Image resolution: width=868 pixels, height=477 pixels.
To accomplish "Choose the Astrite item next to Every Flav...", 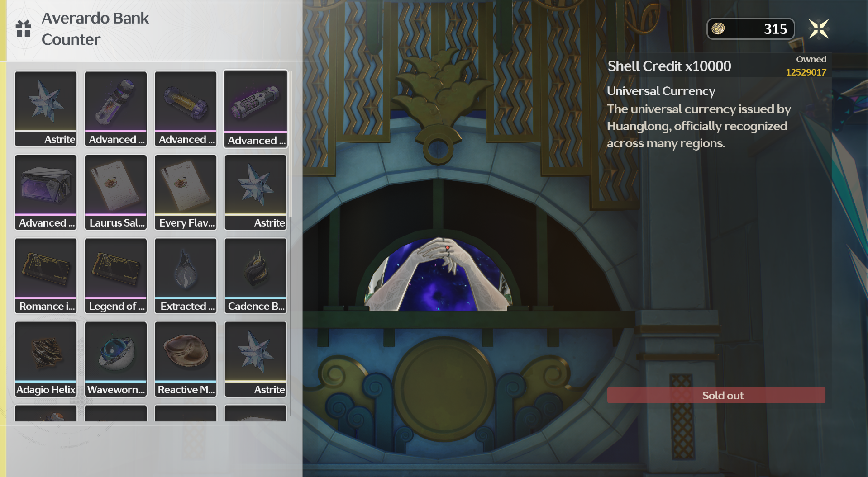I will click(x=256, y=192).
